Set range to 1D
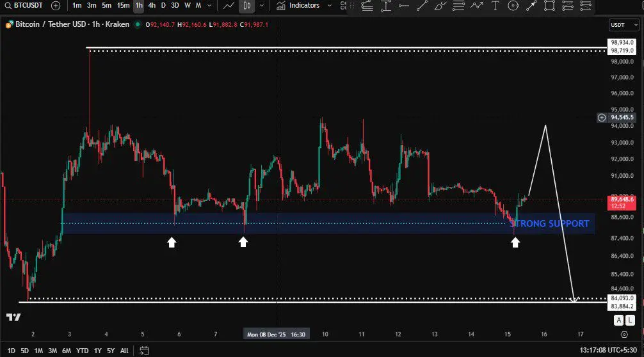This screenshot has width=644, height=357. 11,351
